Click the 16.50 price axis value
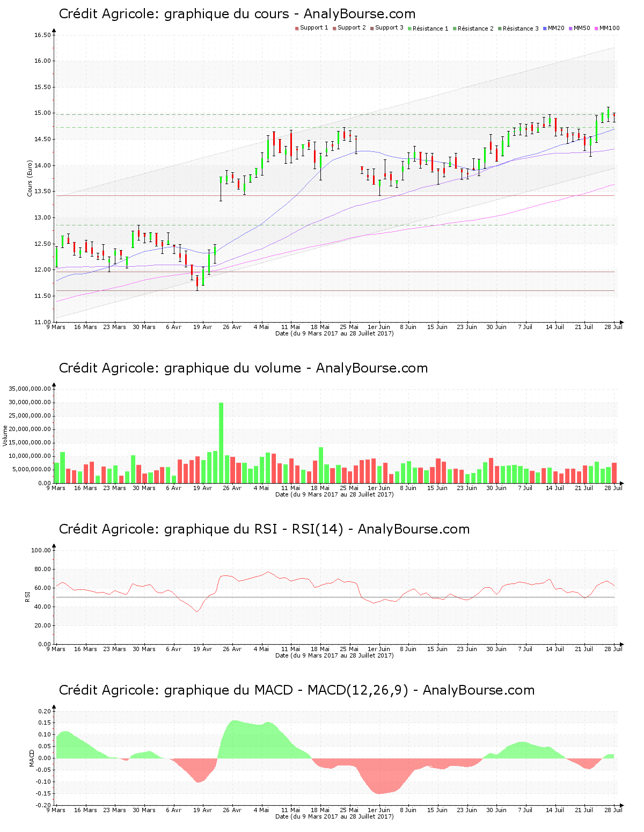 (42, 35)
